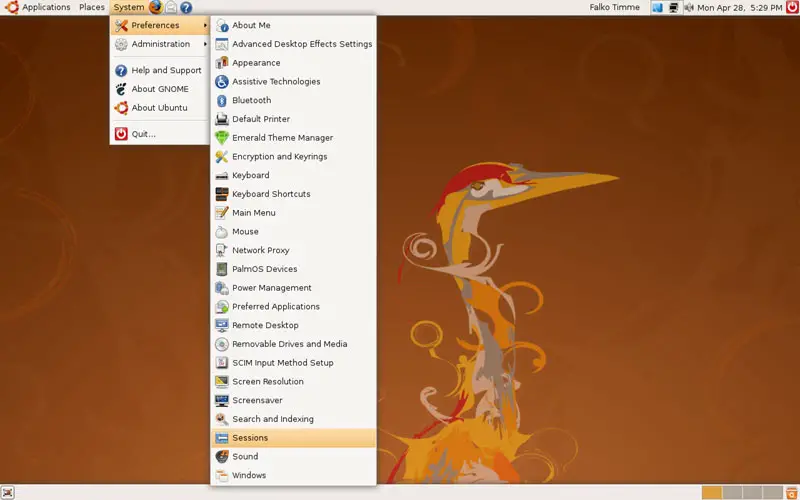Click the Removable Drives and Media disc icon
Screen dimensions: 800x500
[222, 344]
